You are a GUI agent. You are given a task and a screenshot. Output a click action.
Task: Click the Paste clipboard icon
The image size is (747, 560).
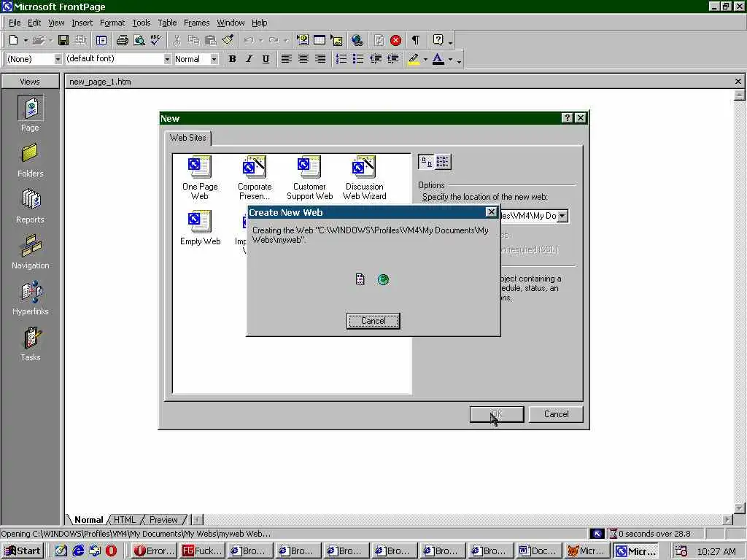(x=210, y=41)
